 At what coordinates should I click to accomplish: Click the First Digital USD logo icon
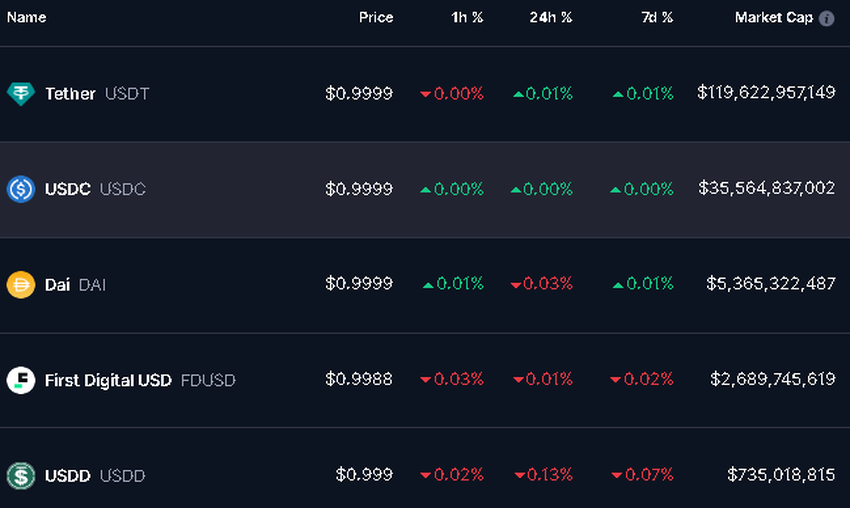pos(20,380)
